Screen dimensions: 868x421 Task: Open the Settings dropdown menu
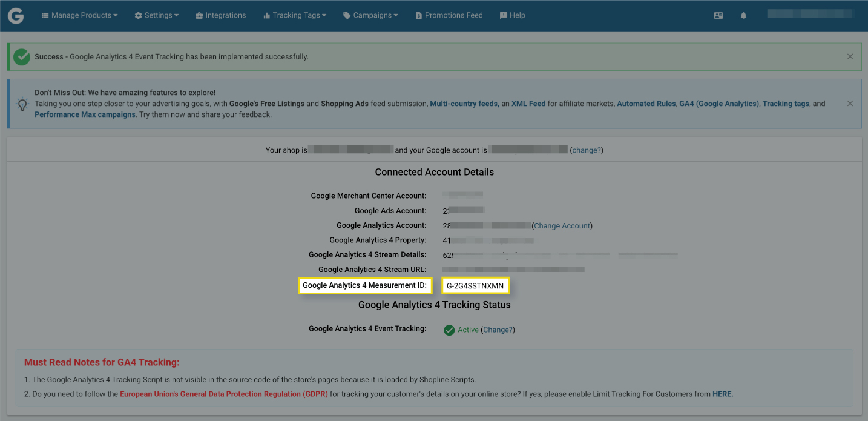point(156,15)
